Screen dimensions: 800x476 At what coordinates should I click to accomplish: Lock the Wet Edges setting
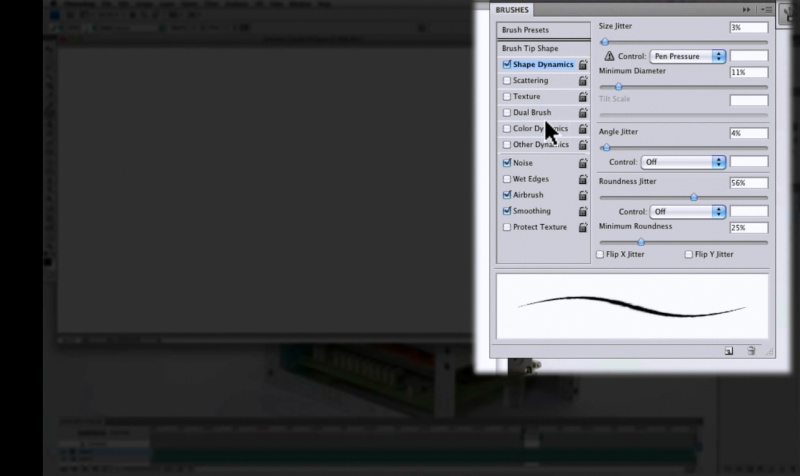click(583, 179)
